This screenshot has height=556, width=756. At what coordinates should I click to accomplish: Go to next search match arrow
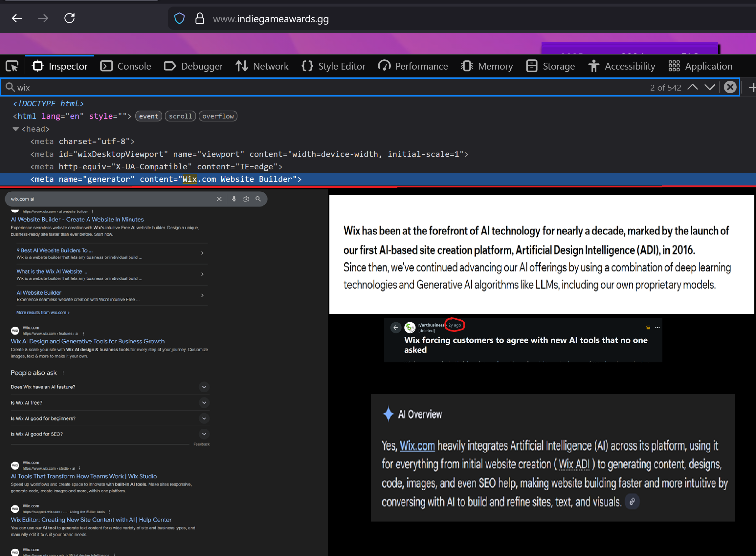click(709, 87)
